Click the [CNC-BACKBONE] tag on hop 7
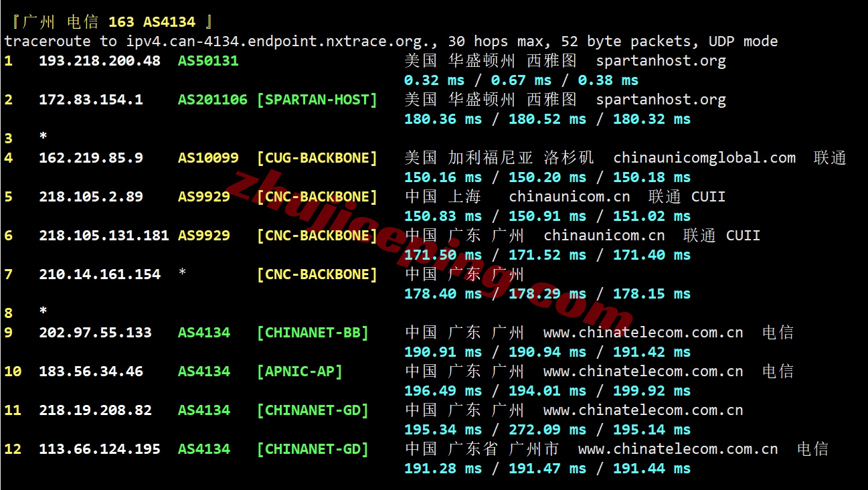The height and width of the screenshot is (490, 868). pos(317,274)
